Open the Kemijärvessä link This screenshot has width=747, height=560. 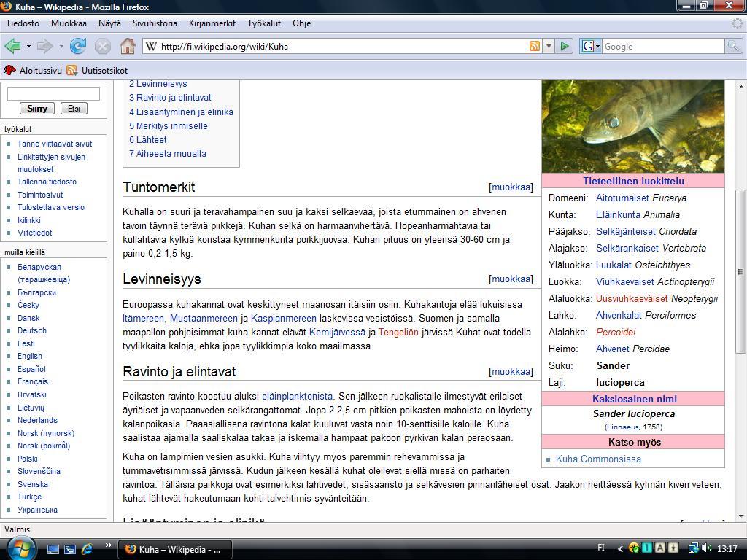337,332
